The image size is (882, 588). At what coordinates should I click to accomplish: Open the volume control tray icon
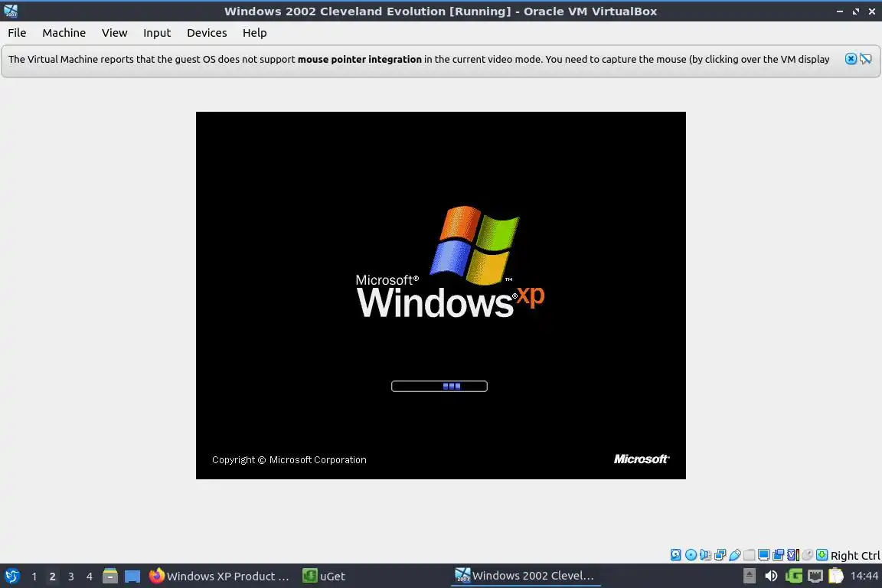771,576
